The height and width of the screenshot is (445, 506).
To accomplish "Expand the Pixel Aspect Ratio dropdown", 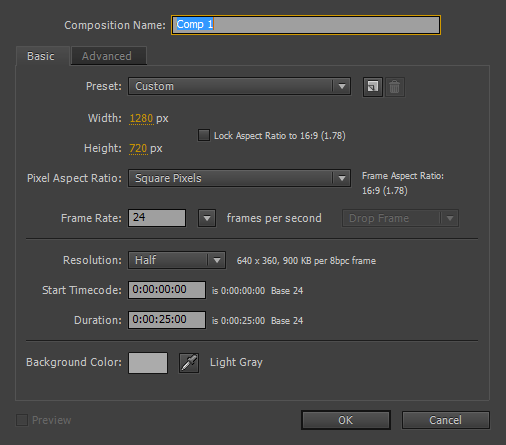I will click(239, 178).
